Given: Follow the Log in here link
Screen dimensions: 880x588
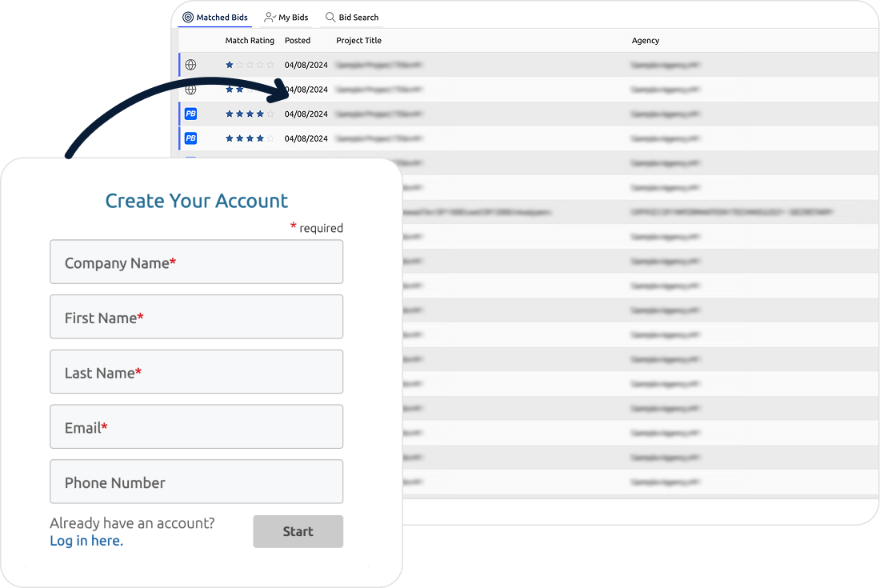Looking at the screenshot, I should [86, 541].
